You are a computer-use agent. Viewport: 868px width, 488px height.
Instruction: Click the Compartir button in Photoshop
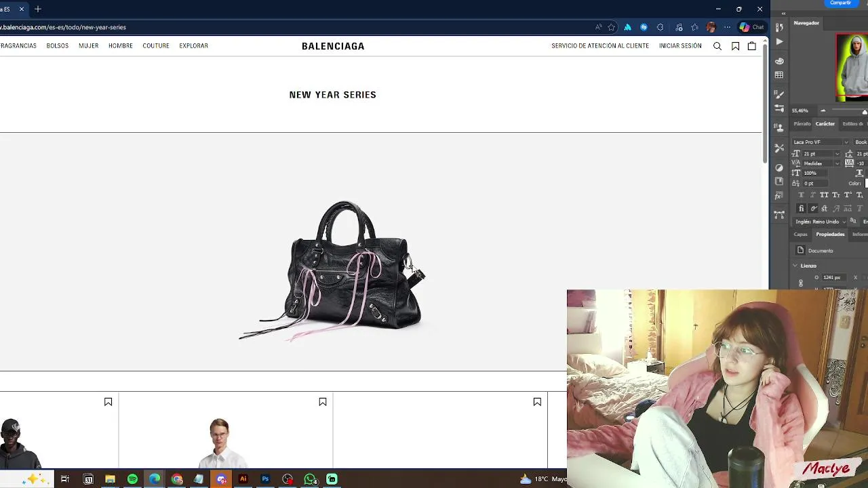pyautogui.click(x=840, y=3)
